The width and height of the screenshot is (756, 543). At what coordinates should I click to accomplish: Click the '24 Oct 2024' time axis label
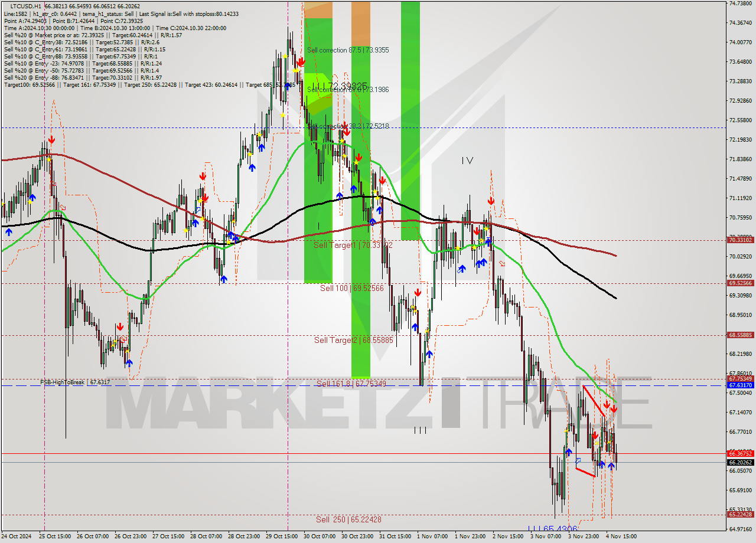click(x=17, y=537)
